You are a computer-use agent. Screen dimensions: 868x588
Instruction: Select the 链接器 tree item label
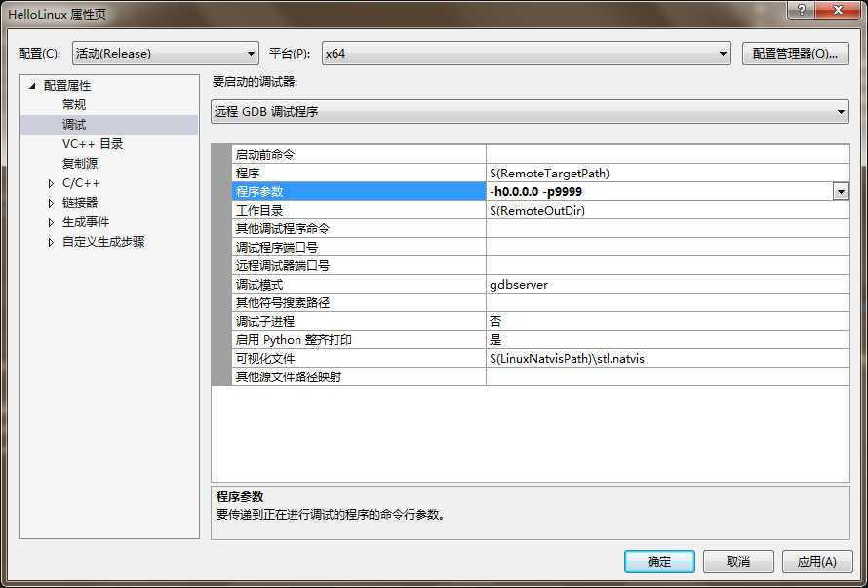tap(80, 203)
